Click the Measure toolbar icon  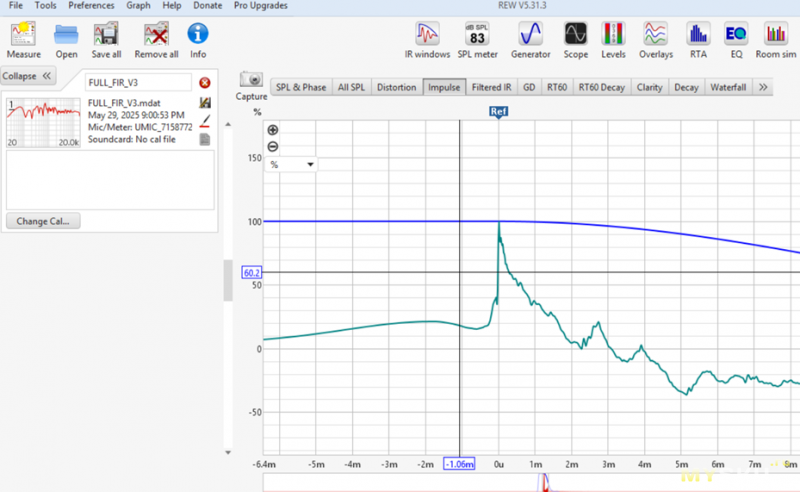tap(24, 39)
